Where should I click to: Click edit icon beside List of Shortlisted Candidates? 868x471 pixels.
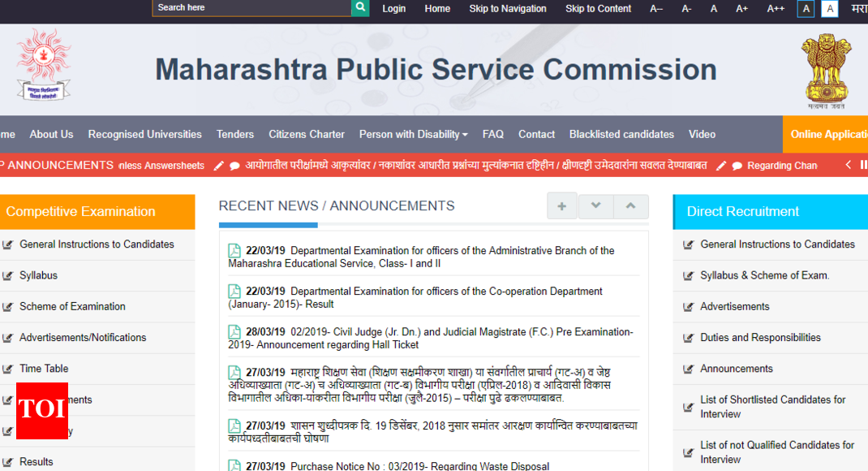688,408
